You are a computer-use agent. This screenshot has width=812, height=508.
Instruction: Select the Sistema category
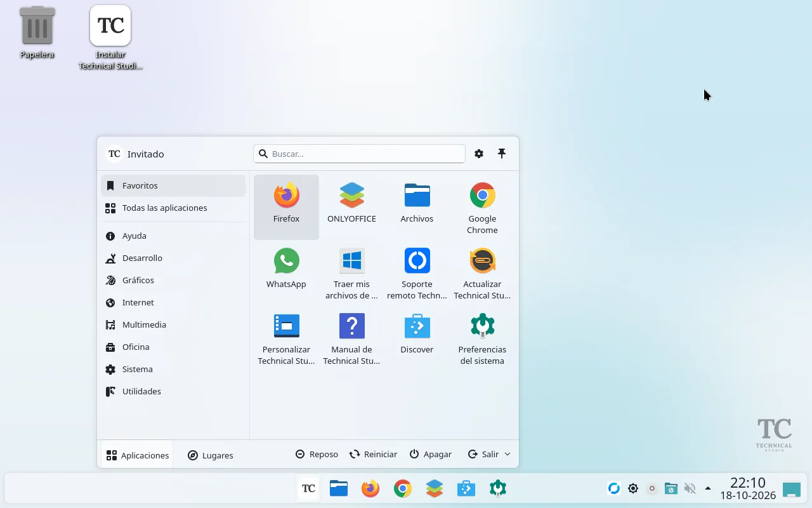(173, 369)
